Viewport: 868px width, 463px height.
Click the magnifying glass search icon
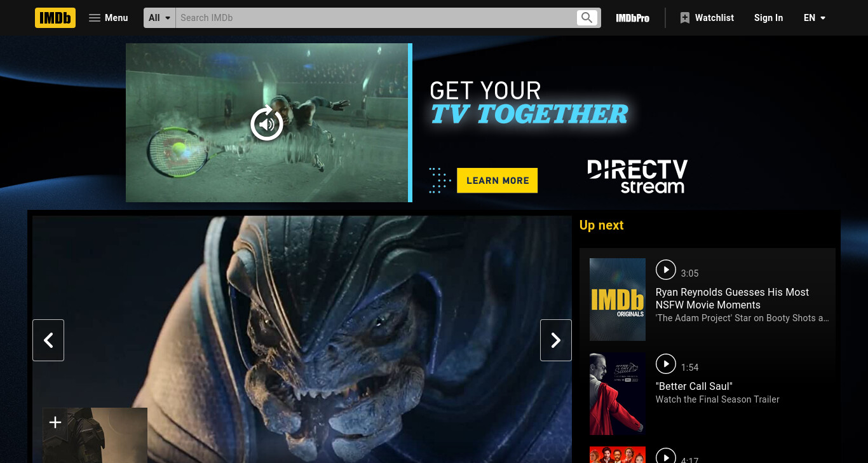pos(587,18)
